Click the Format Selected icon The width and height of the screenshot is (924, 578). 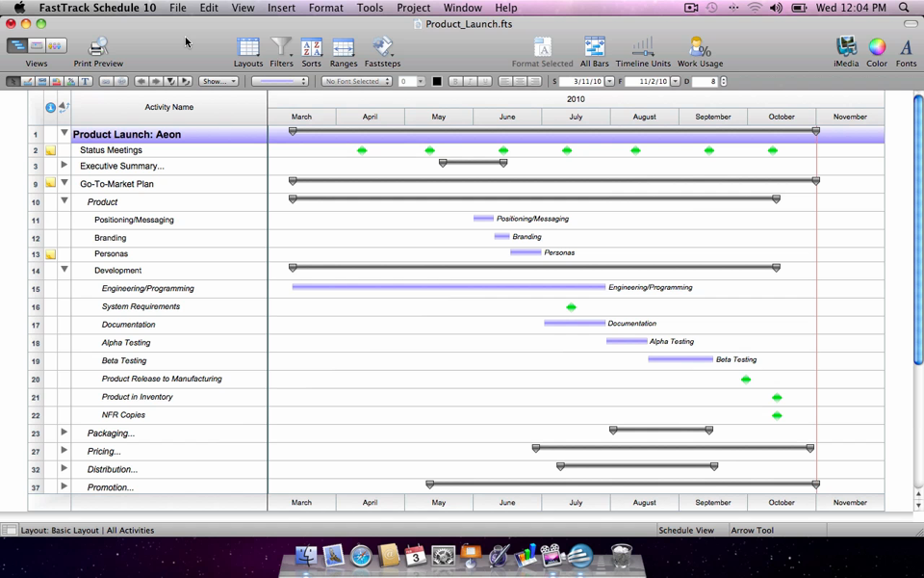(542, 47)
